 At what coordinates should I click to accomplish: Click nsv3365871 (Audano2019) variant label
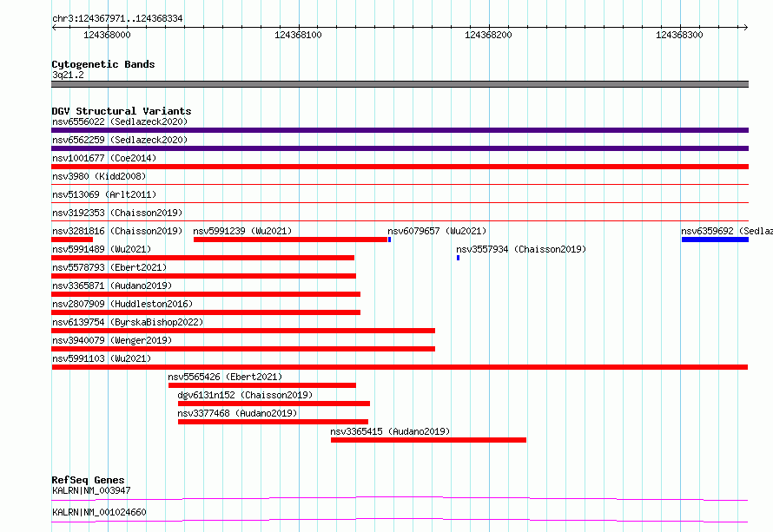tap(112, 286)
